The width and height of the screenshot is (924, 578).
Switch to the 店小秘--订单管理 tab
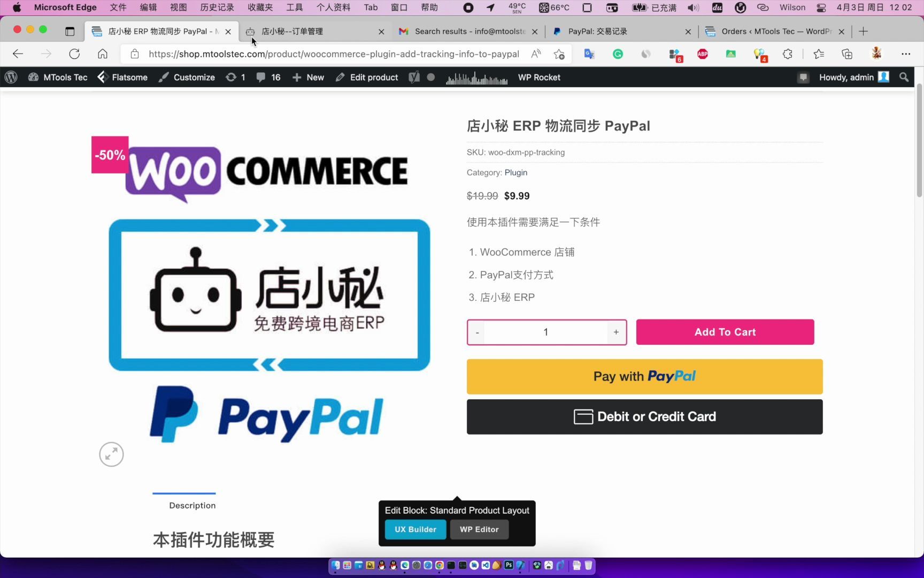coord(315,31)
